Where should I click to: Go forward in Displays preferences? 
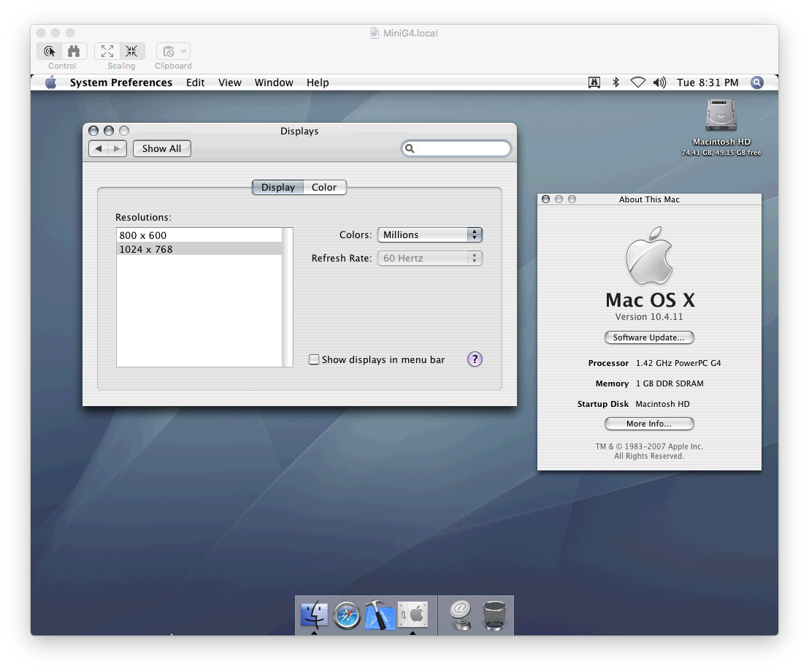117,149
